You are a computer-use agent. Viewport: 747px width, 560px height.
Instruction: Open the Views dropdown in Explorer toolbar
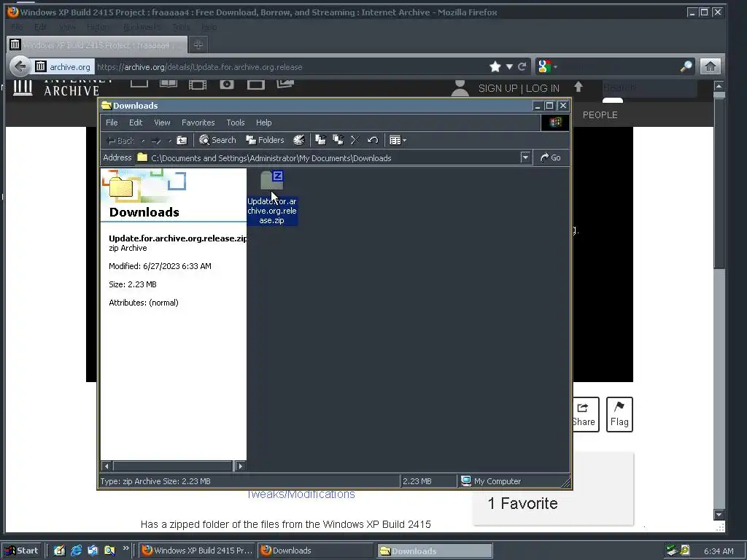[398, 140]
